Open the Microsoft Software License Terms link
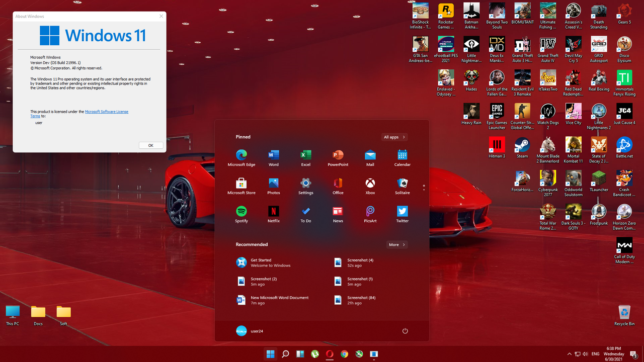 coord(106,112)
